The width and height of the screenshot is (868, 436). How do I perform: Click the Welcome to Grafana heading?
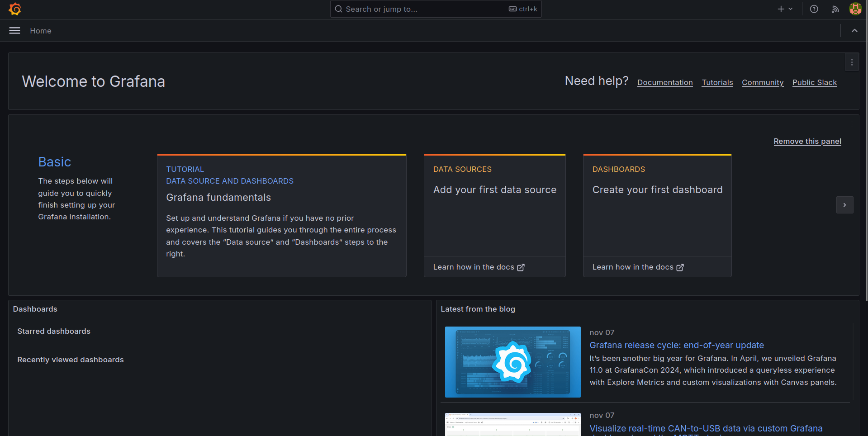[x=94, y=81]
